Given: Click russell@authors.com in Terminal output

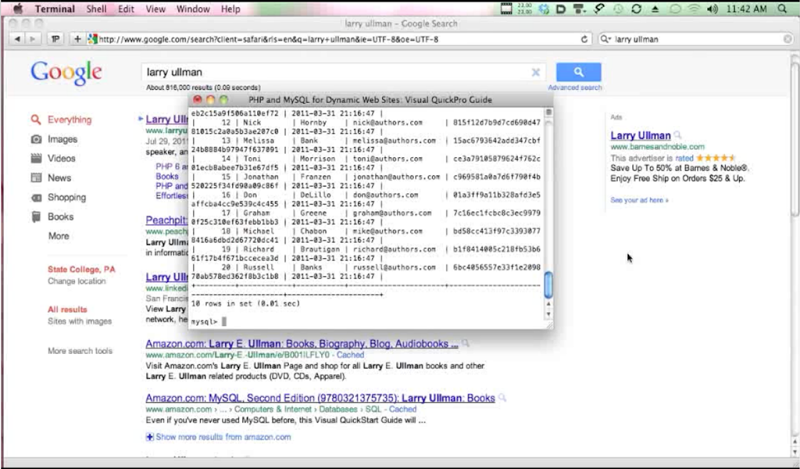Looking at the screenshot, I should coord(394,267).
